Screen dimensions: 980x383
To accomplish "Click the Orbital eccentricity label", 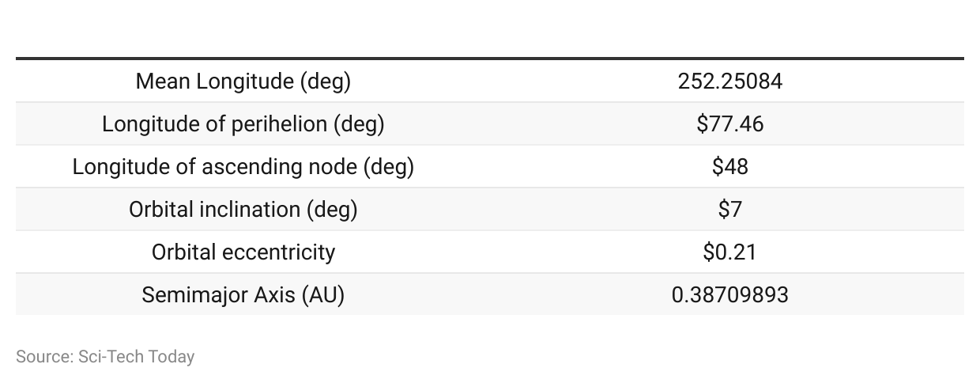I will coord(243,252).
